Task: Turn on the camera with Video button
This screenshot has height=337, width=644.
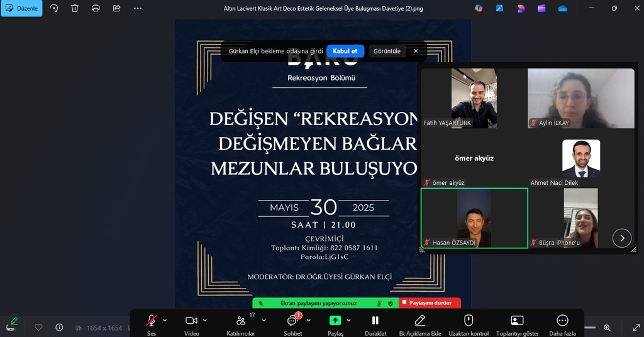Action: click(191, 321)
